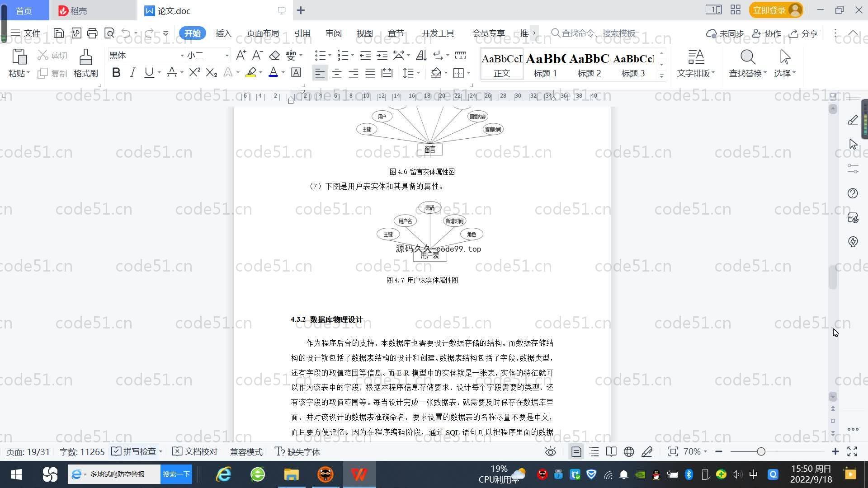
Task: Click the WPS icon in Windows taskbar
Action: tap(359, 474)
